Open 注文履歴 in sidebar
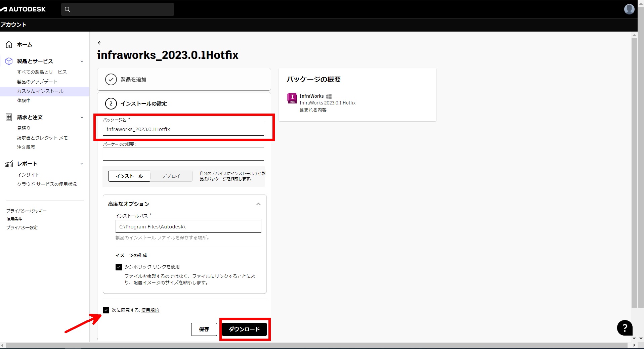Screen dimensions: 644x349 (26, 147)
